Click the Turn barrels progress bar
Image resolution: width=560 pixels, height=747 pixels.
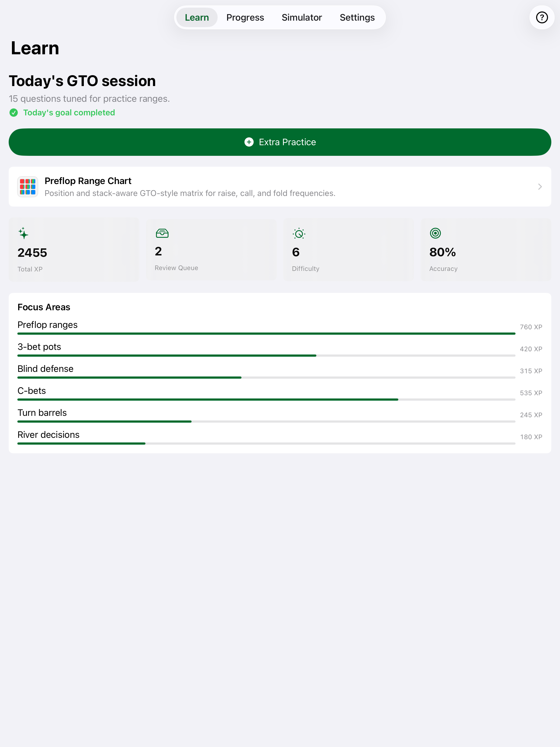click(x=266, y=422)
